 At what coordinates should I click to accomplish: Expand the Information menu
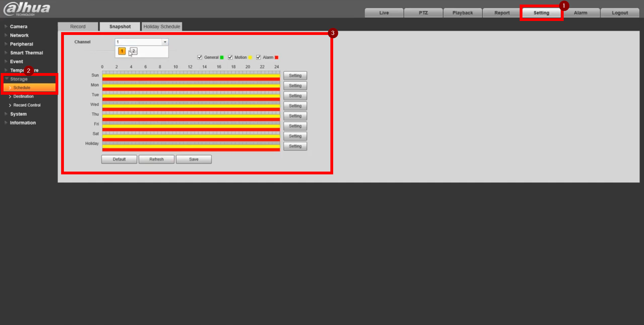click(x=23, y=123)
